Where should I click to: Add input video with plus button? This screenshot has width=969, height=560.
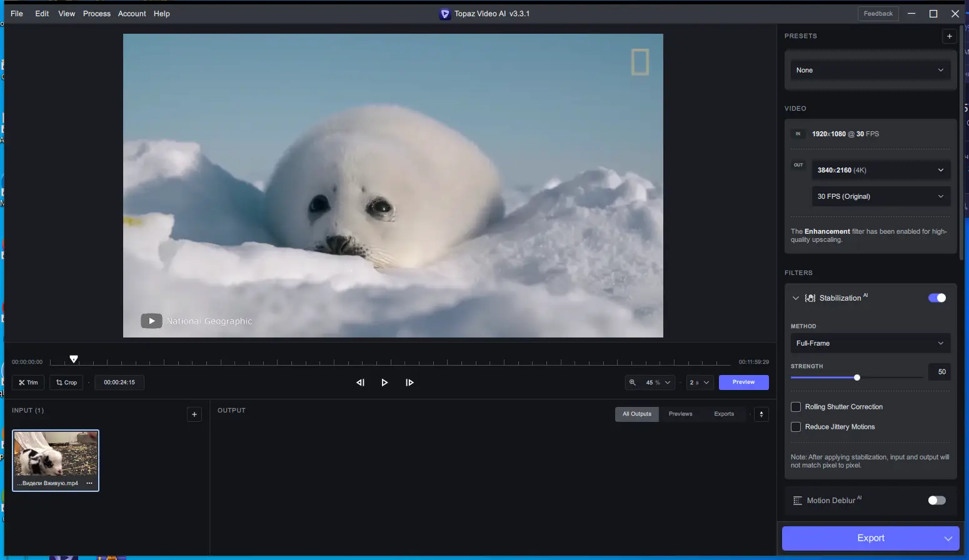[194, 414]
